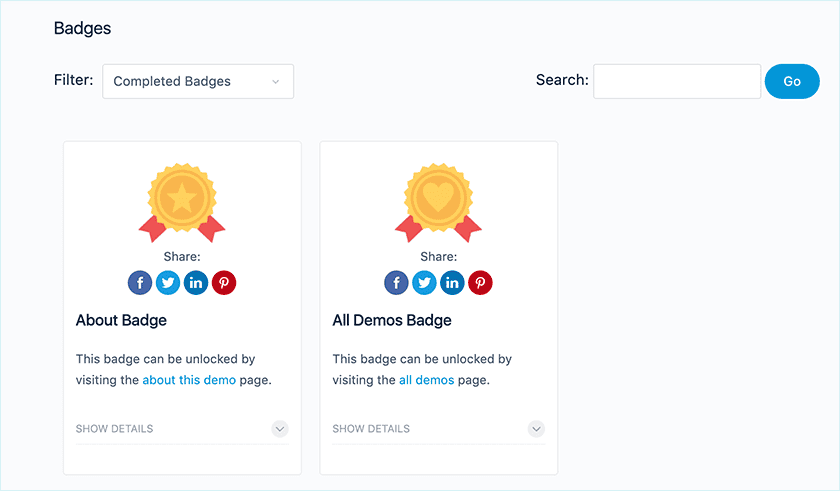
Task: Click the heart medal badge image
Action: (x=439, y=201)
